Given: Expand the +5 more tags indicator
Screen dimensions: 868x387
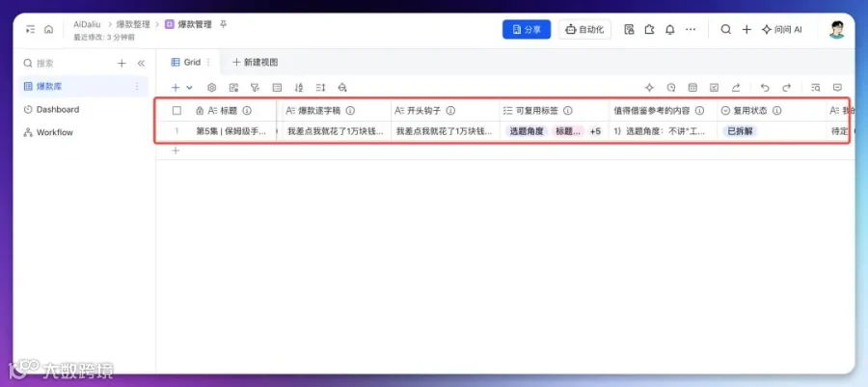Looking at the screenshot, I should [595, 132].
